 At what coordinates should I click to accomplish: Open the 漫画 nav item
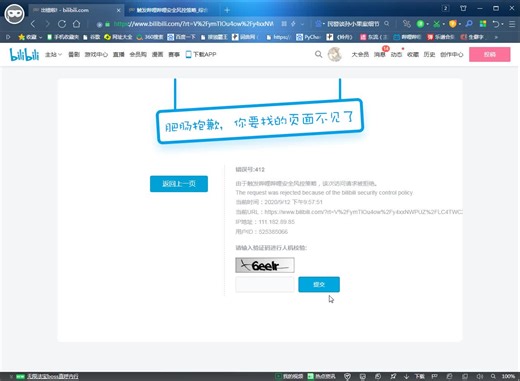(x=157, y=54)
